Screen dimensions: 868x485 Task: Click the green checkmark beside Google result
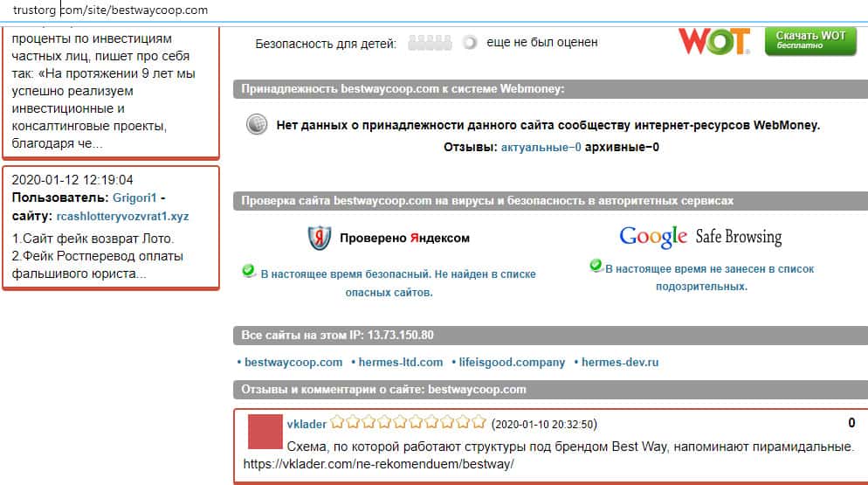(x=596, y=266)
